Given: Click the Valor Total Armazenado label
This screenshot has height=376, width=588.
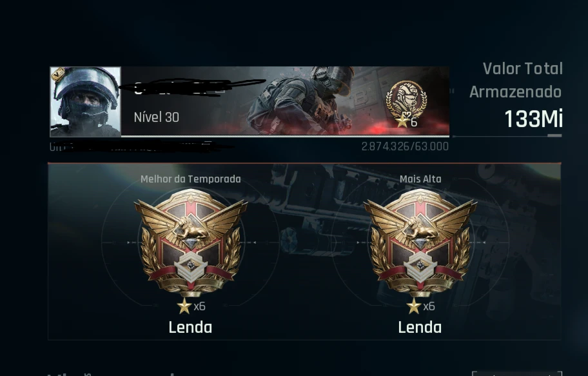Looking at the screenshot, I should pos(516,81).
